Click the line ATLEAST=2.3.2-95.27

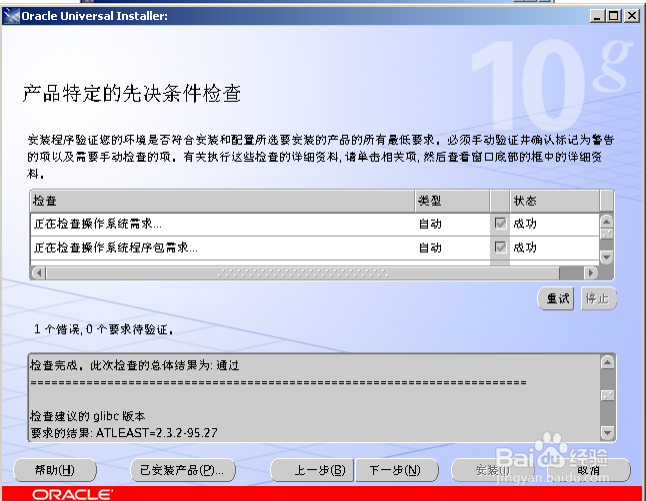pos(157,433)
